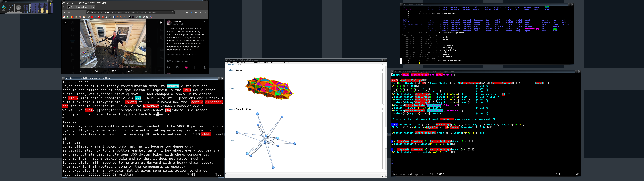Open the Google bookmark in bookmarks toolbar

click(x=64, y=17)
